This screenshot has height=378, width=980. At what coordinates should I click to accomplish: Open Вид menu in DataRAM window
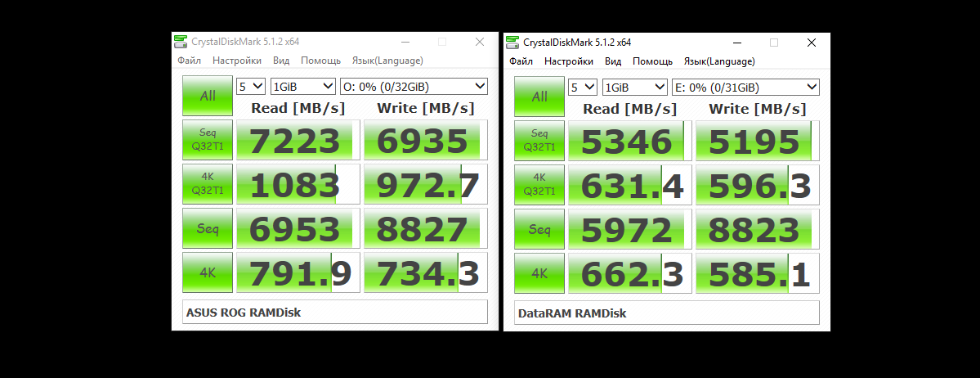(612, 61)
